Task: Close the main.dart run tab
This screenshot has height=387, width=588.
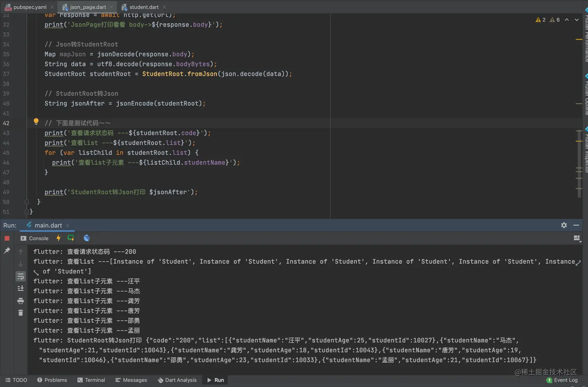Action: click(x=68, y=225)
